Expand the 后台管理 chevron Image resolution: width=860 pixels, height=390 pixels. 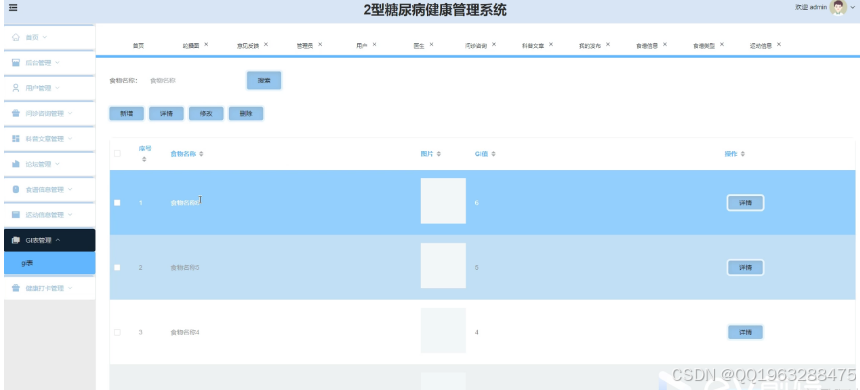58,63
